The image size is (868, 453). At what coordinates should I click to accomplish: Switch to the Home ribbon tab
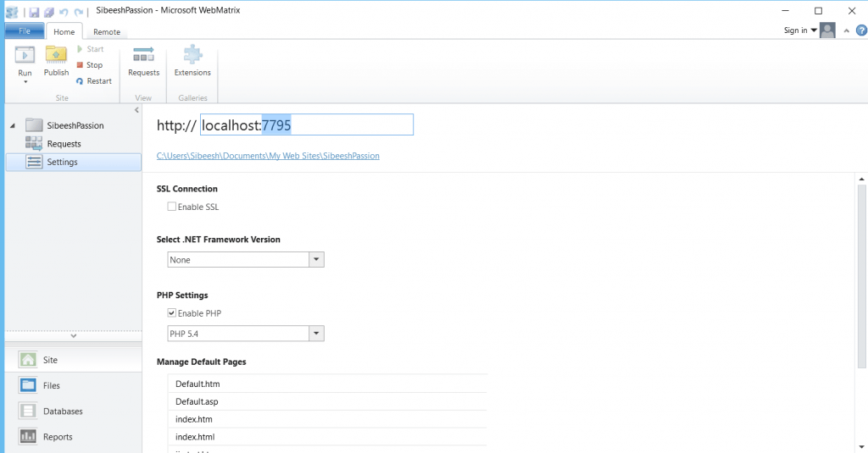(x=64, y=31)
